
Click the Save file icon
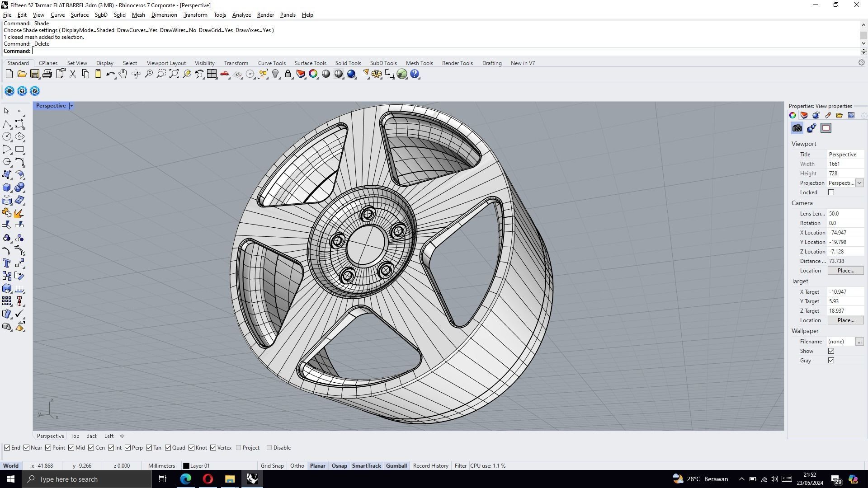[x=34, y=74]
